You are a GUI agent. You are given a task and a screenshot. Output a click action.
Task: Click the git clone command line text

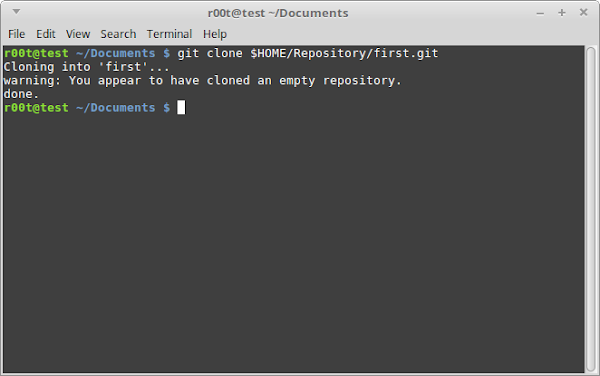(x=308, y=53)
